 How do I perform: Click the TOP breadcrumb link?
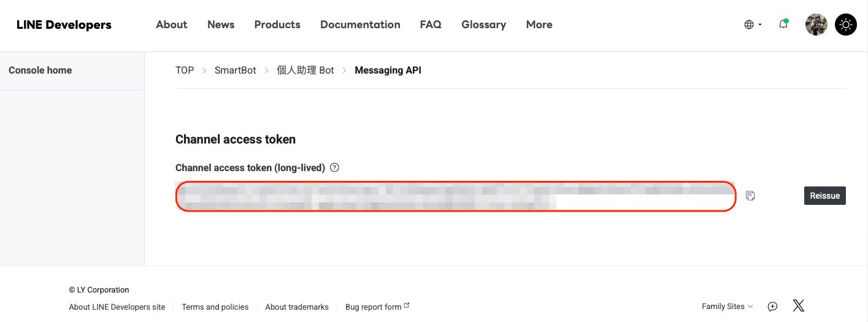pos(185,70)
